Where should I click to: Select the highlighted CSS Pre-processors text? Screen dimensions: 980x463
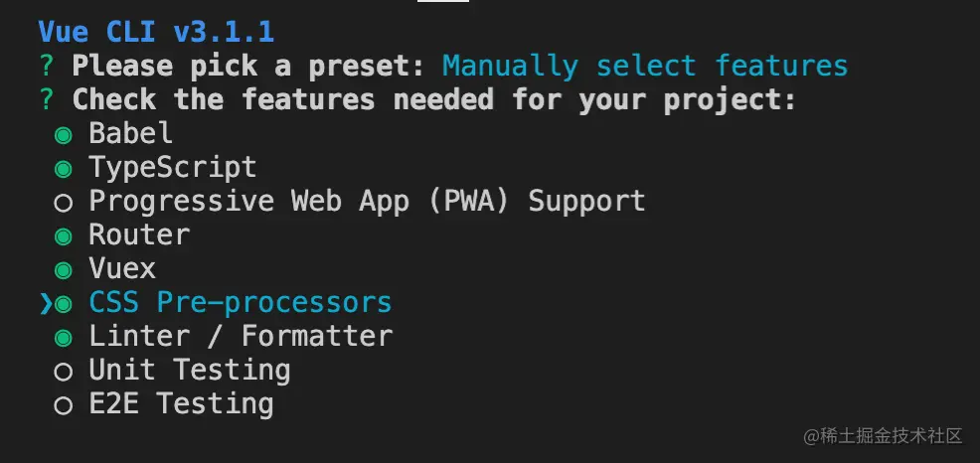pos(241,302)
